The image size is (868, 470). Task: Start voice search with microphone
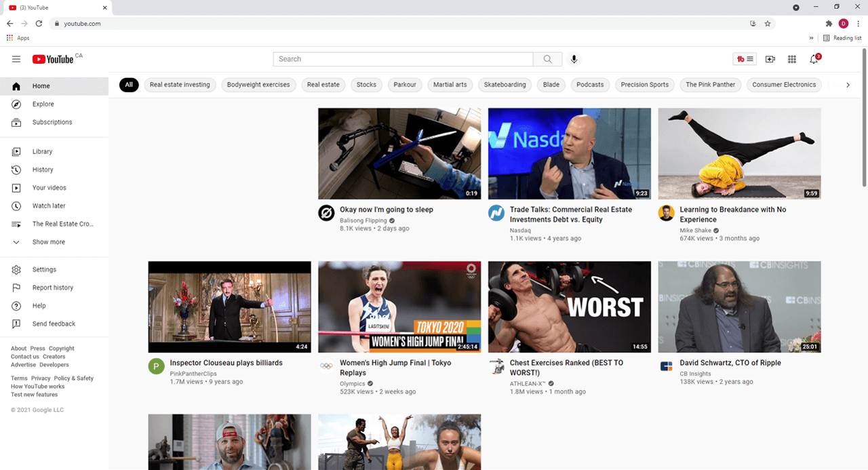pyautogui.click(x=574, y=59)
